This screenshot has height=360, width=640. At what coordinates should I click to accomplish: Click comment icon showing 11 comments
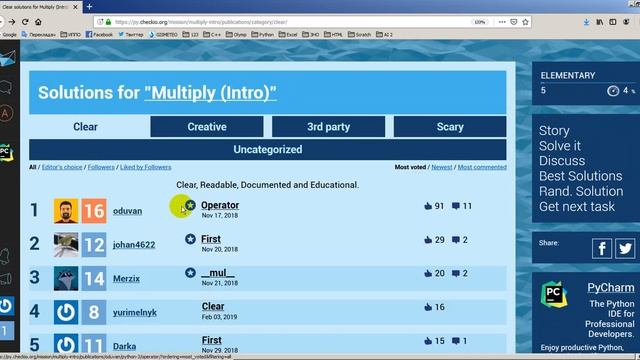click(456, 206)
